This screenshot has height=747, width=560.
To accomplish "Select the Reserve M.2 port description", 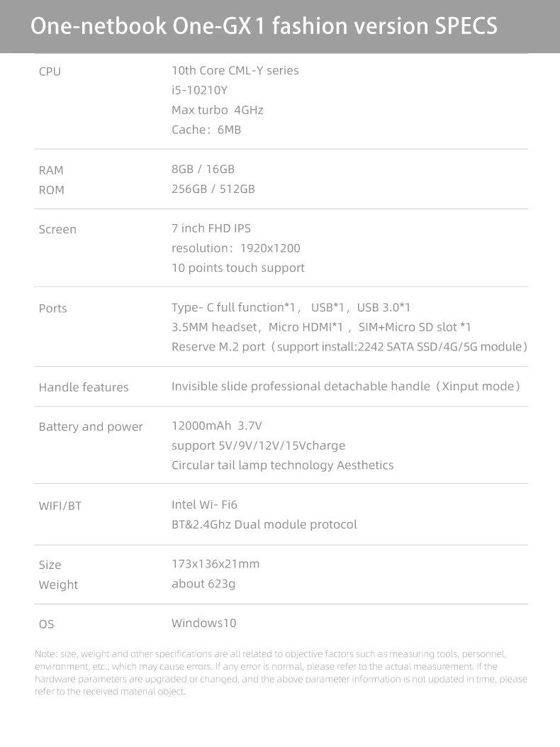I will [349, 347].
